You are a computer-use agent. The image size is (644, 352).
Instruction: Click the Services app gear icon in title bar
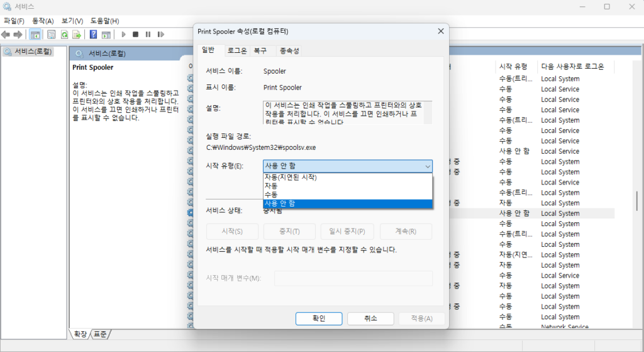point(7,6)
